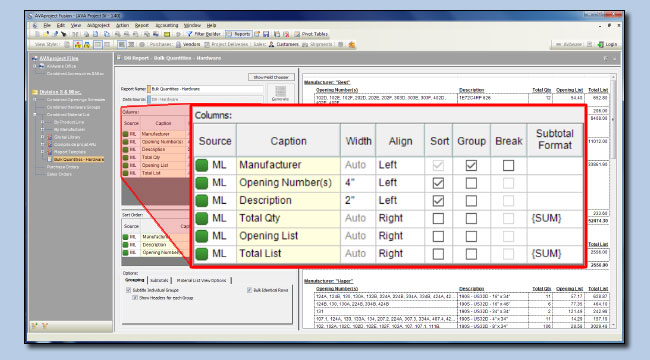This screenshot has height=360, width=650.
Task: Open the Action menu
Action: click(x=122, y=25)
